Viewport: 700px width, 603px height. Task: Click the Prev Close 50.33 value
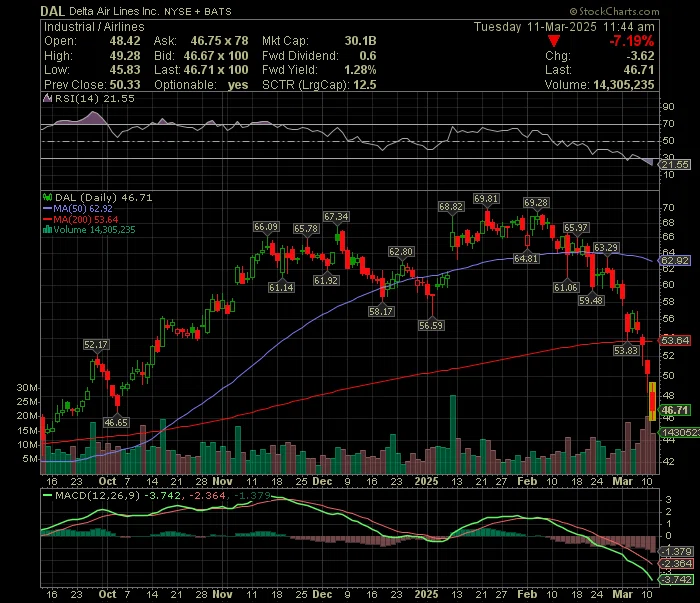point(125,84)
